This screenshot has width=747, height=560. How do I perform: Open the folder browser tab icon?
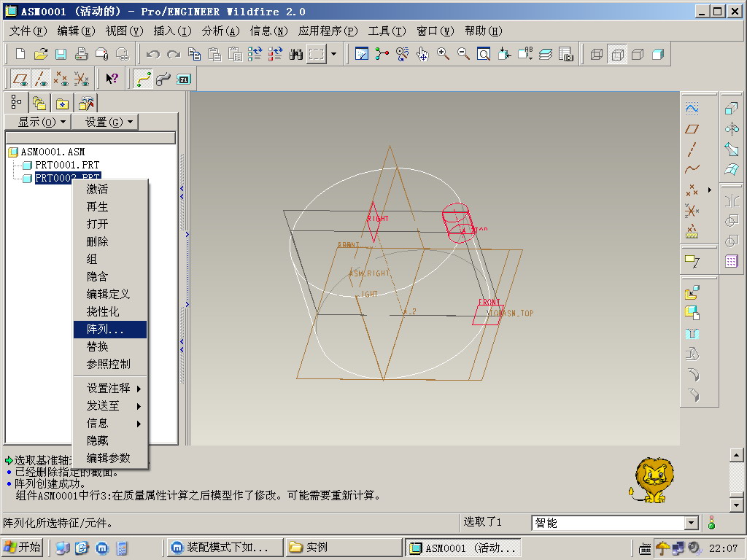click(x=39, y=103)
